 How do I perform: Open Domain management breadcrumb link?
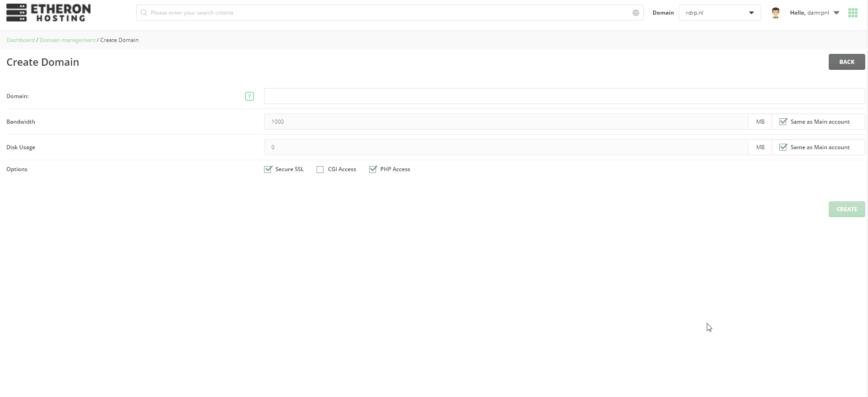pos(68,40)
